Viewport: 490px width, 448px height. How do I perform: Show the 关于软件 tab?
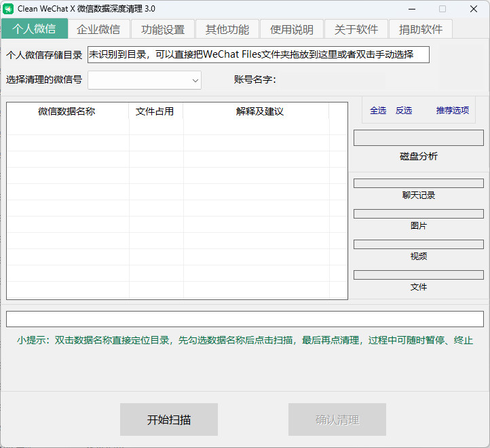(x=356, y=29)
